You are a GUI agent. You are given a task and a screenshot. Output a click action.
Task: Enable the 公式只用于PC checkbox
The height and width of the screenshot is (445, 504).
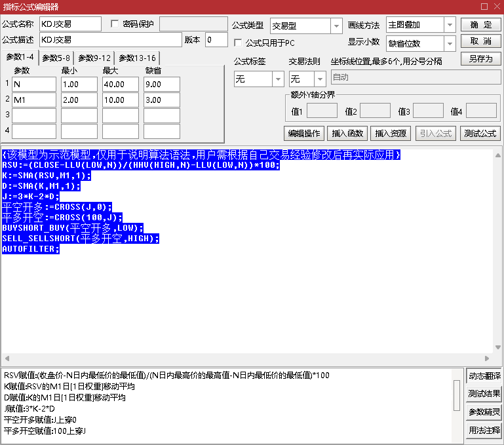[x=238, y=43]
